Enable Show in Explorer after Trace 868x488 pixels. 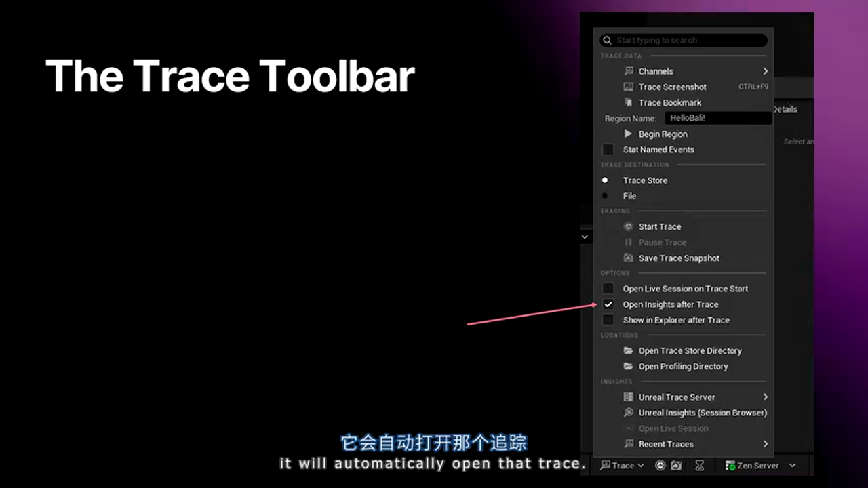608,320
